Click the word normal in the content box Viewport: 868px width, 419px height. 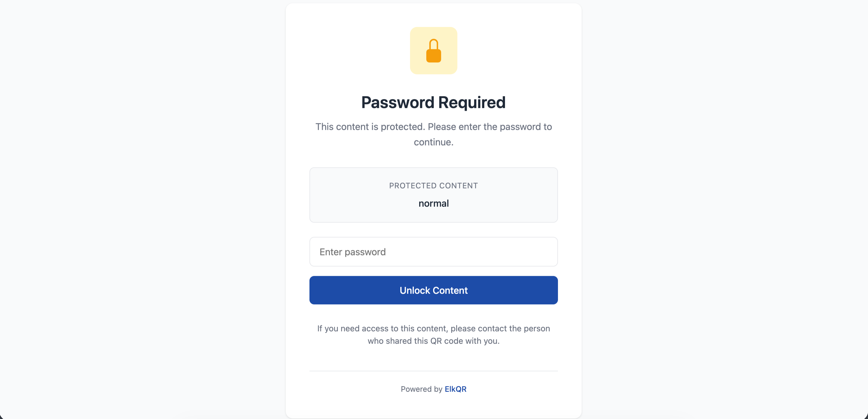[433, 203]
